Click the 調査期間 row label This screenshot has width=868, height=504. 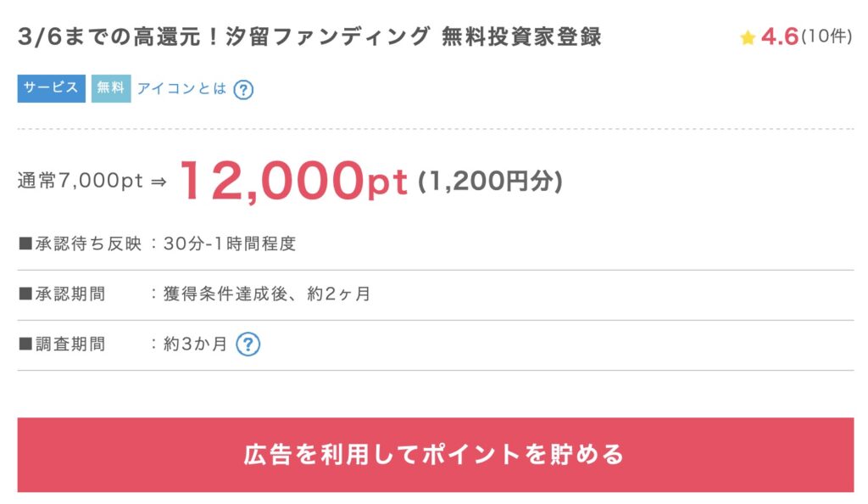62,344
